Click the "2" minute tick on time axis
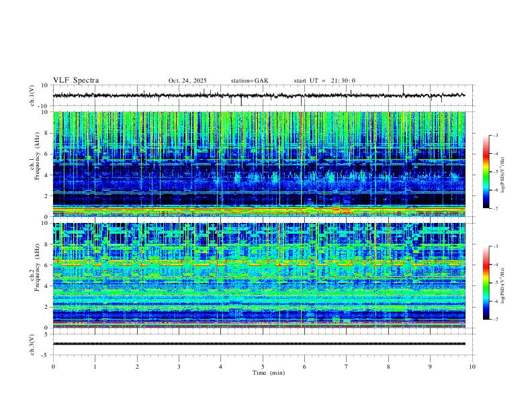This screenshot has width=532, height=411. pos(137,367)
